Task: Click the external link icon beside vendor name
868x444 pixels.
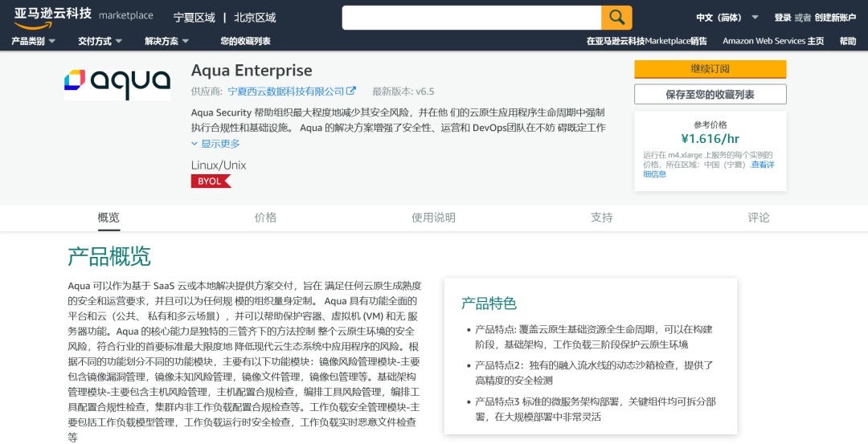Action: point(351,91)
